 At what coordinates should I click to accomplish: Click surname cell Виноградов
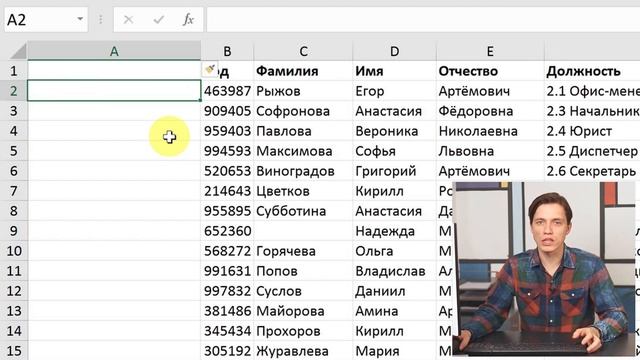[x=303, y=171]
